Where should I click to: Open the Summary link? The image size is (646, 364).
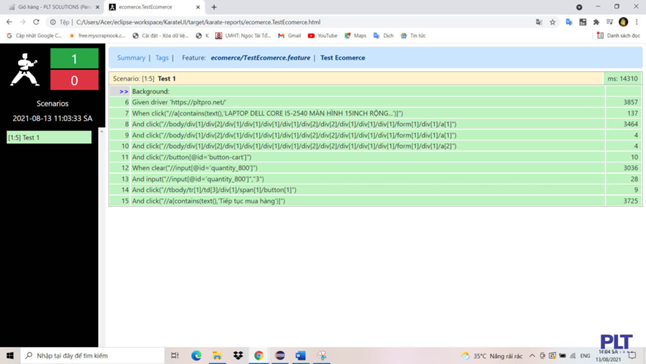pos(131,58)
